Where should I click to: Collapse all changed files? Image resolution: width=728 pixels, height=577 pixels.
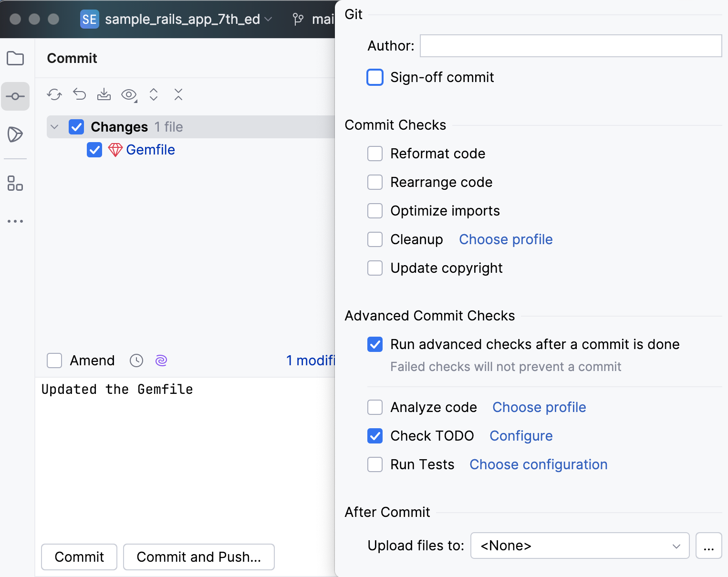point(178,95)
